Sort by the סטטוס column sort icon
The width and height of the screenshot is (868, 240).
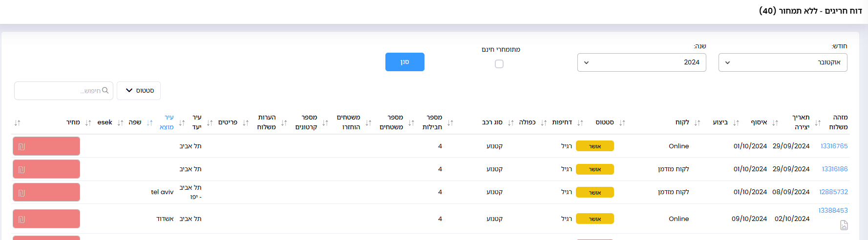click(x=622, y=123)
